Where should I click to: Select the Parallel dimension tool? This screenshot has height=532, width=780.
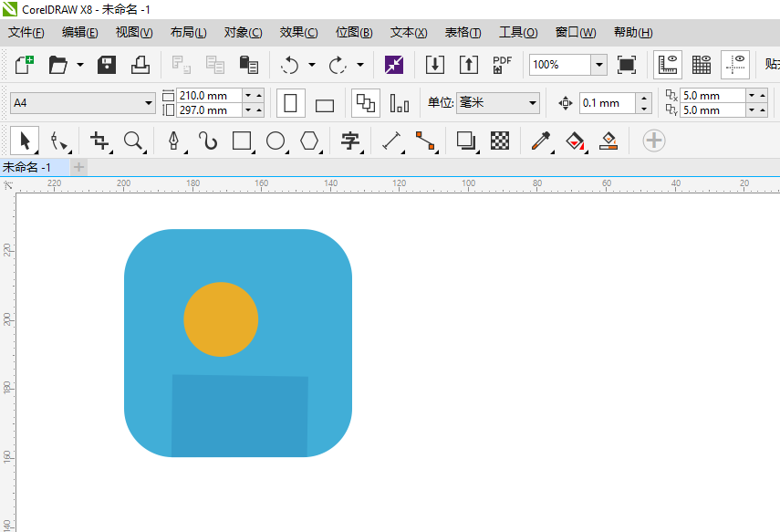click(391, 141)
